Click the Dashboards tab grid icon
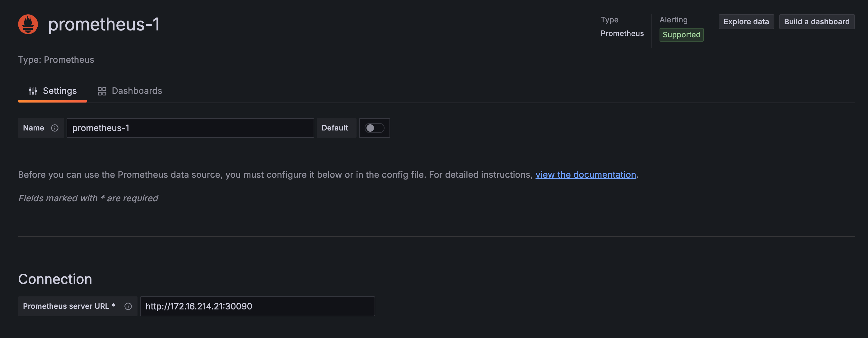The image size is (868, 338). coord(102,91)
